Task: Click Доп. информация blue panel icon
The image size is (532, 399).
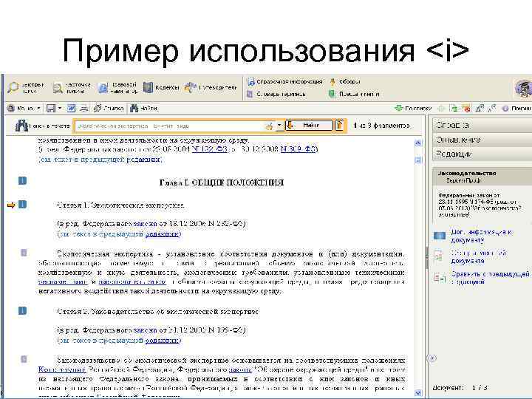Action: (440, 236)
